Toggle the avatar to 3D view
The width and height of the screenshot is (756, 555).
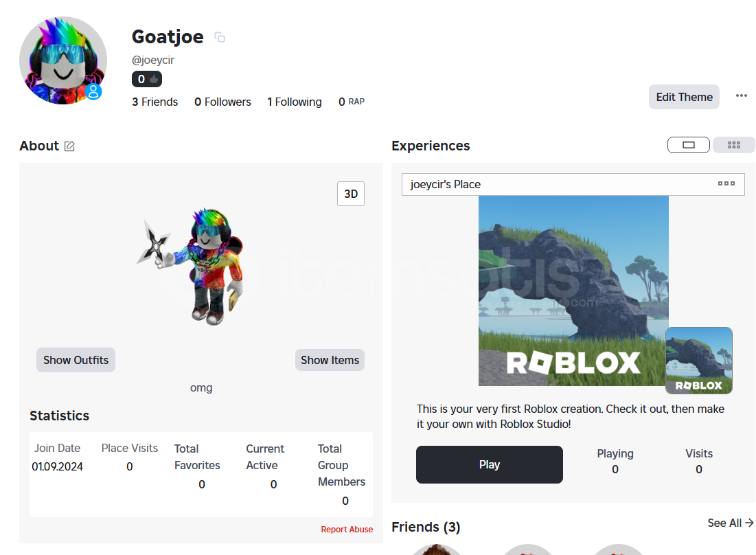[x=350, y=194]
